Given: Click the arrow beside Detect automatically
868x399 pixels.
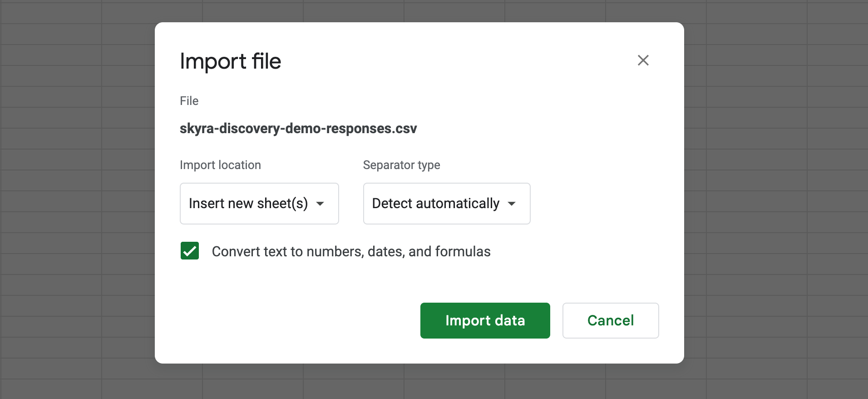Looking at the screenshot, I should point(512,204).
